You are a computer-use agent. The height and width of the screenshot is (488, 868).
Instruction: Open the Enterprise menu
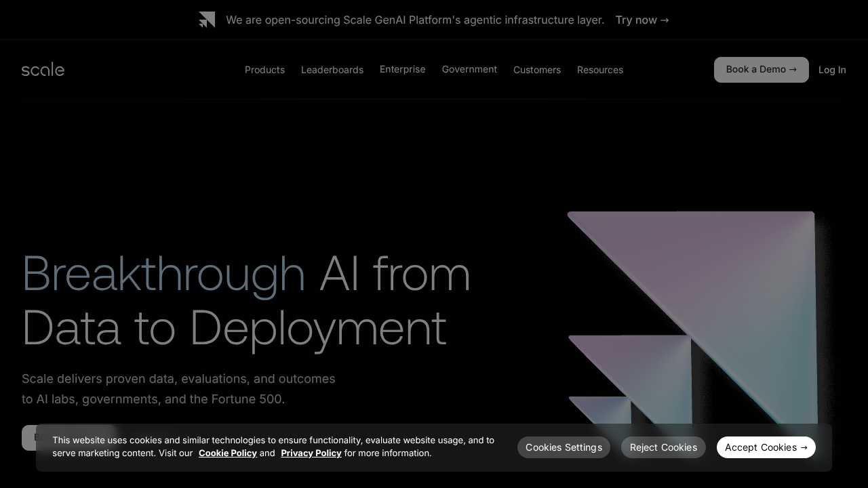pos(402,69)
